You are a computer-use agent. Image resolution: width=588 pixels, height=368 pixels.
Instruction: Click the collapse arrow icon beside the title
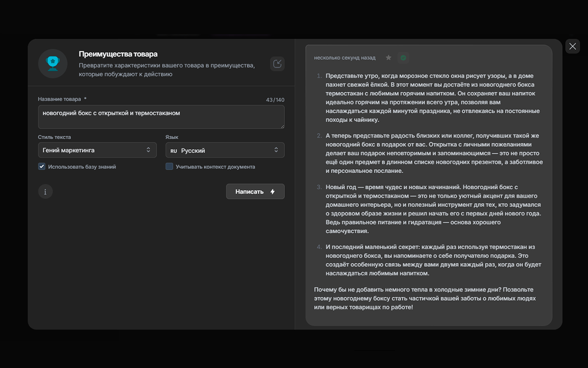277,64
